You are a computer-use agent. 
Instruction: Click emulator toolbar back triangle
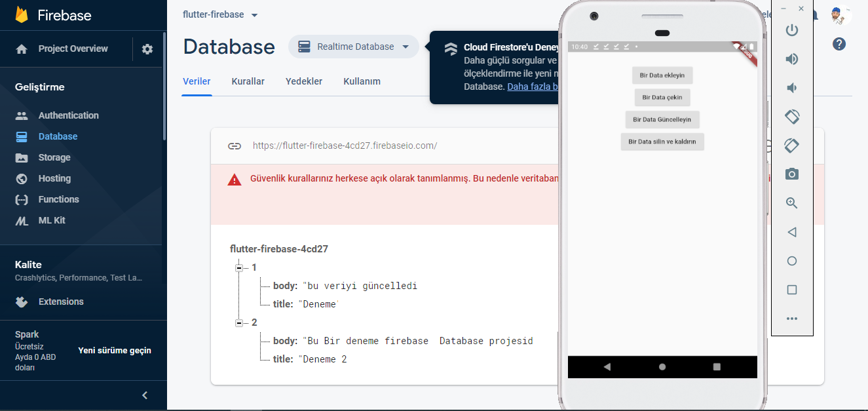point(792,232)
